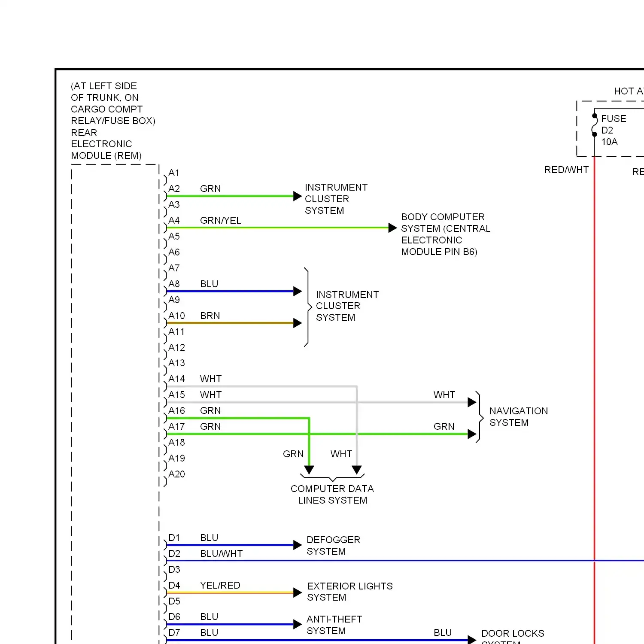The height and width of the screenshot is (644, 644).
Task: Select the A9 pin label
Action: click(174, 300)
